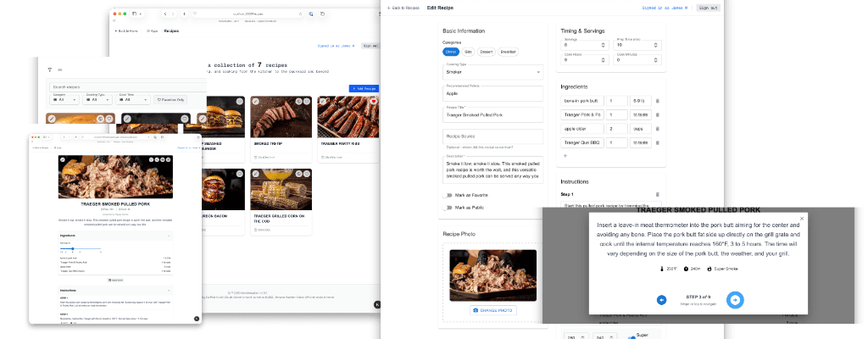Delete the bone-in pork butt ingredient row

[x=658, y=101]
